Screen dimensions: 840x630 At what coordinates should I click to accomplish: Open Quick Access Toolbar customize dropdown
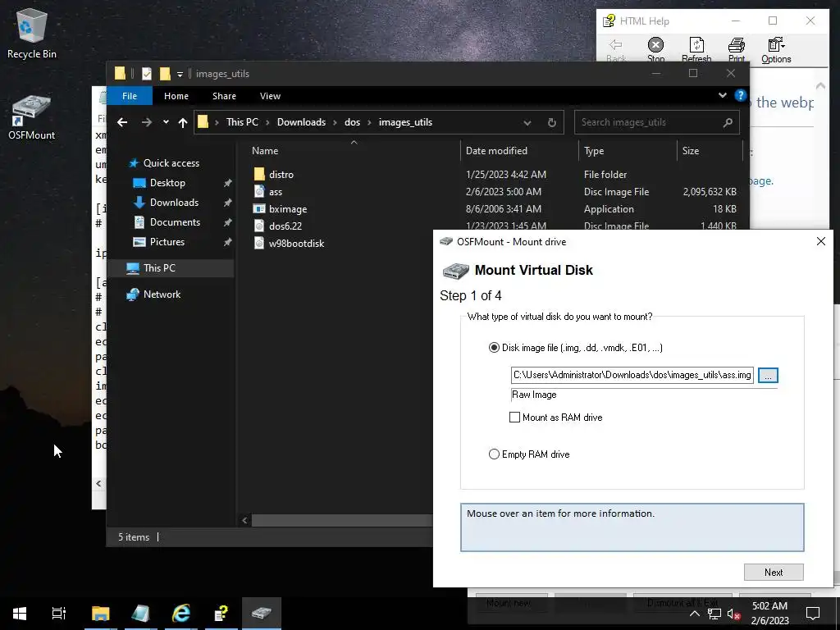coord(180,74)
